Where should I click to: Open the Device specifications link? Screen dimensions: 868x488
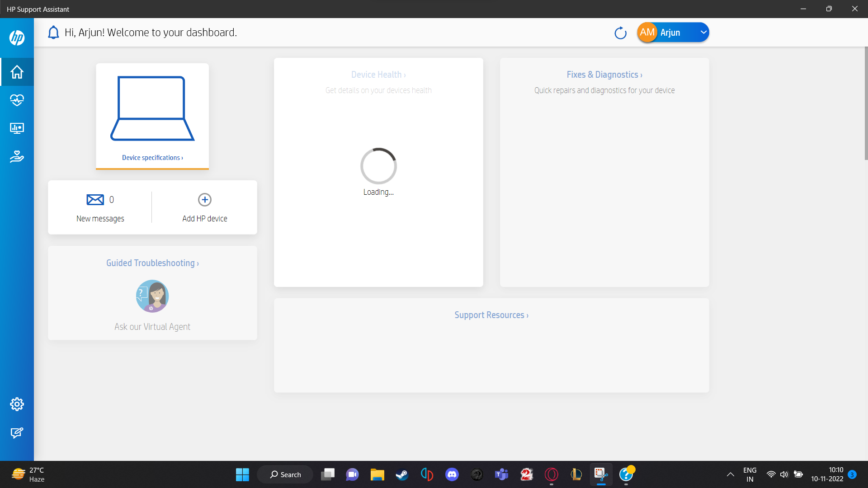[x=152, y=158]
